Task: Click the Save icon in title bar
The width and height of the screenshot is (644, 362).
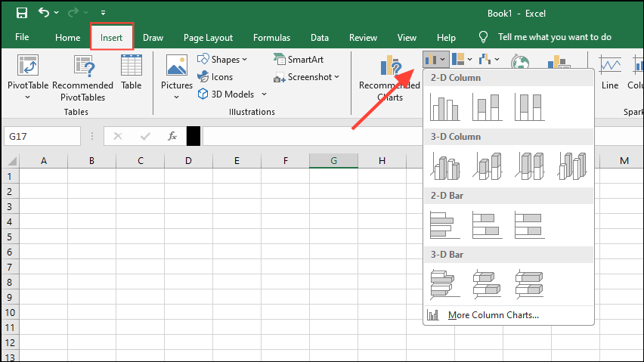Action: [x=21, y=13]
